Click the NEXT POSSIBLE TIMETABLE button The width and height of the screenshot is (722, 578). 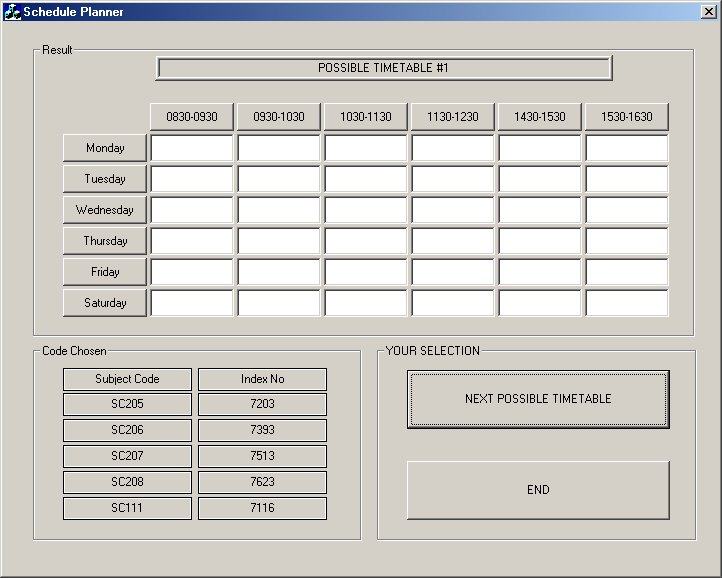coord(538,399)
